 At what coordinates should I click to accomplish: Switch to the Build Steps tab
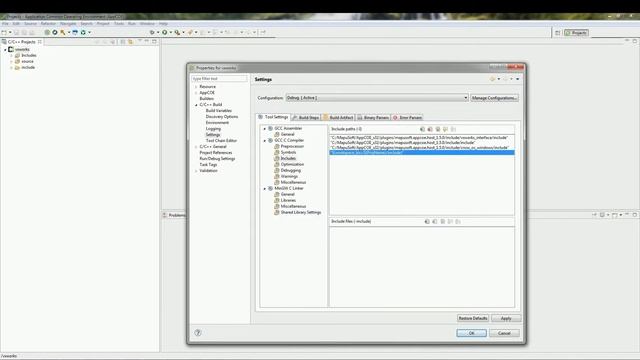tap(306, 118)
